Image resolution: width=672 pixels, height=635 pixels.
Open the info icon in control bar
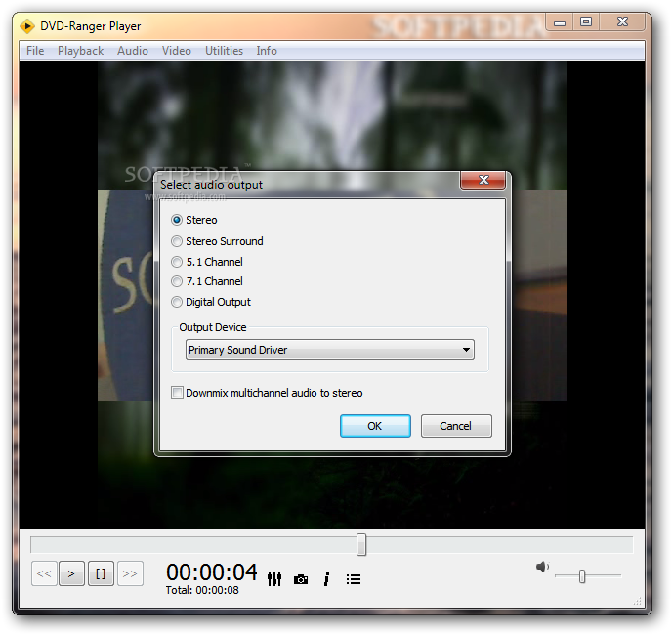(326, 579)
